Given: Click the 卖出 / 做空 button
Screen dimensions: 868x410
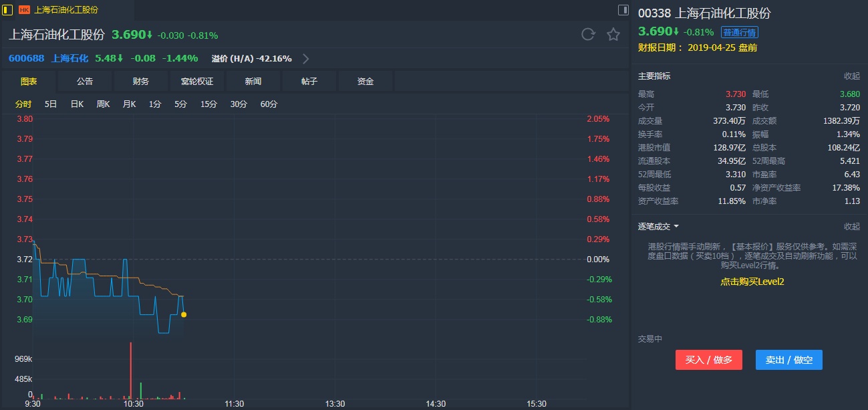Looking at the screenshot, I should pos(788,360).
